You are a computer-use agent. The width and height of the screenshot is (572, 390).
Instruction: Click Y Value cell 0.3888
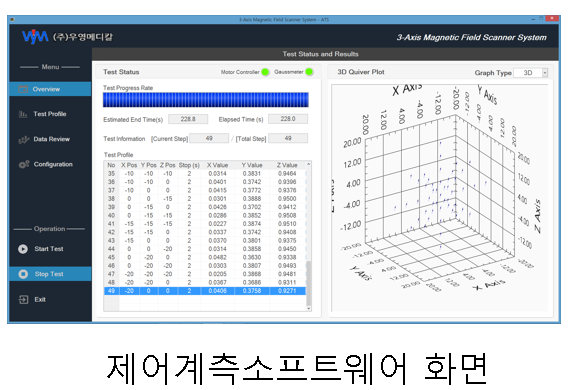point(252,198)
